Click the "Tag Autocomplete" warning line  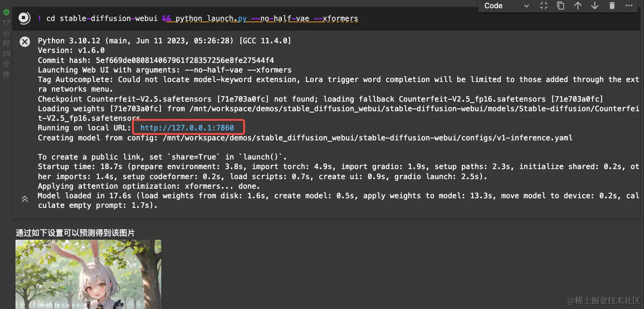[338, 84]
